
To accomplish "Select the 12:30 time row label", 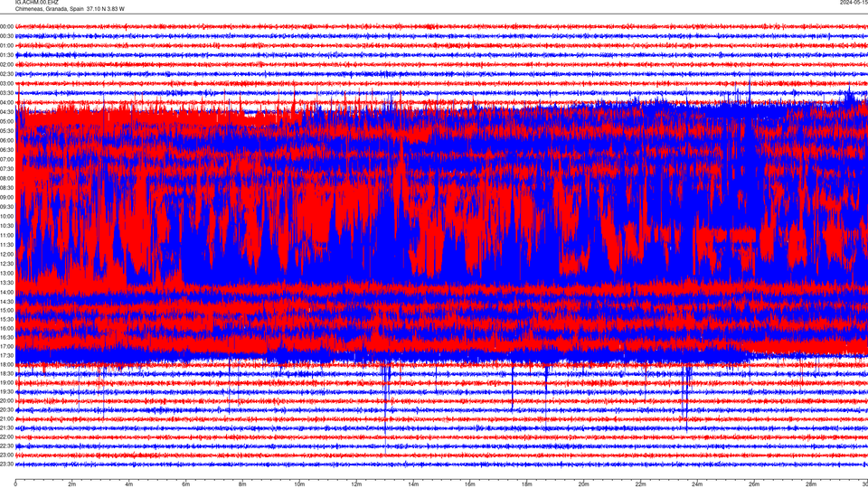I will click(x=6, y=263).
